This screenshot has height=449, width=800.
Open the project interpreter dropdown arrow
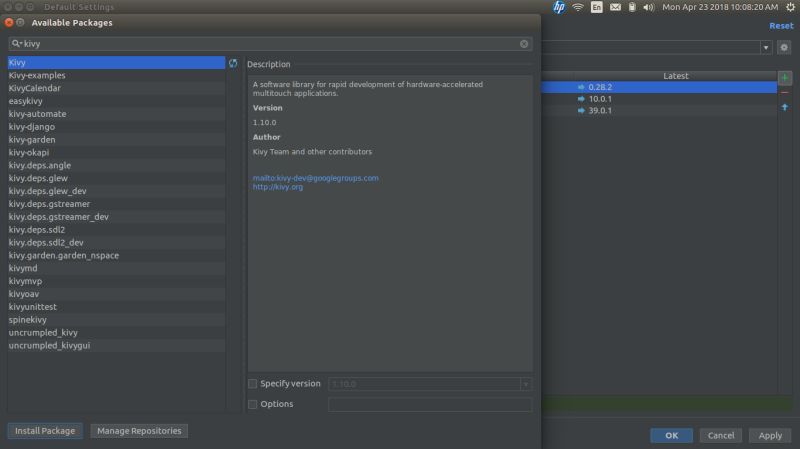click(x=766, y=47)
